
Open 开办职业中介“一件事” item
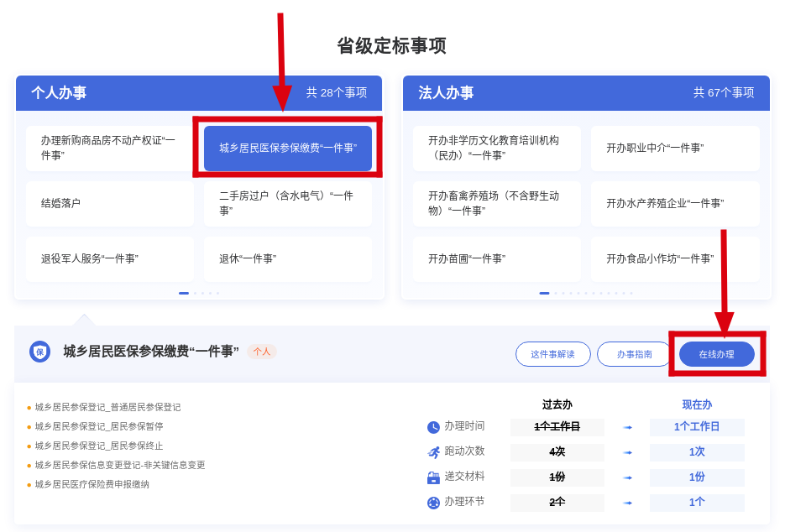coord(675,149)
